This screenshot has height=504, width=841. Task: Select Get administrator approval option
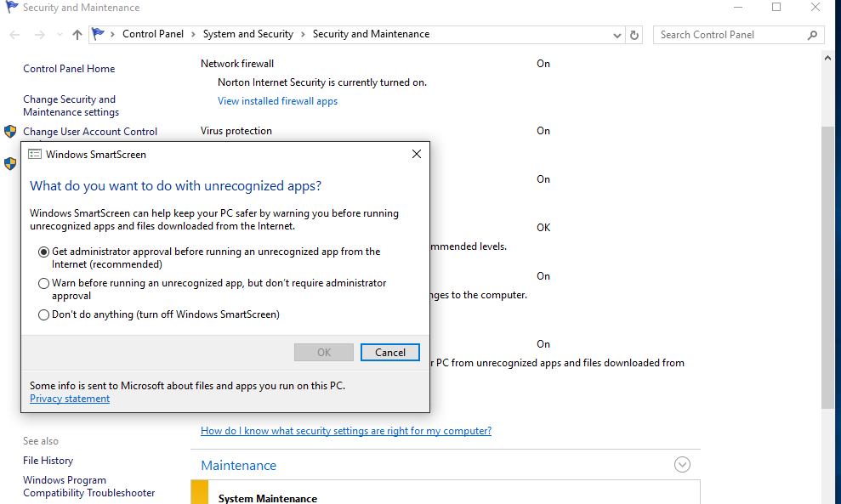[x=44, y=252]
